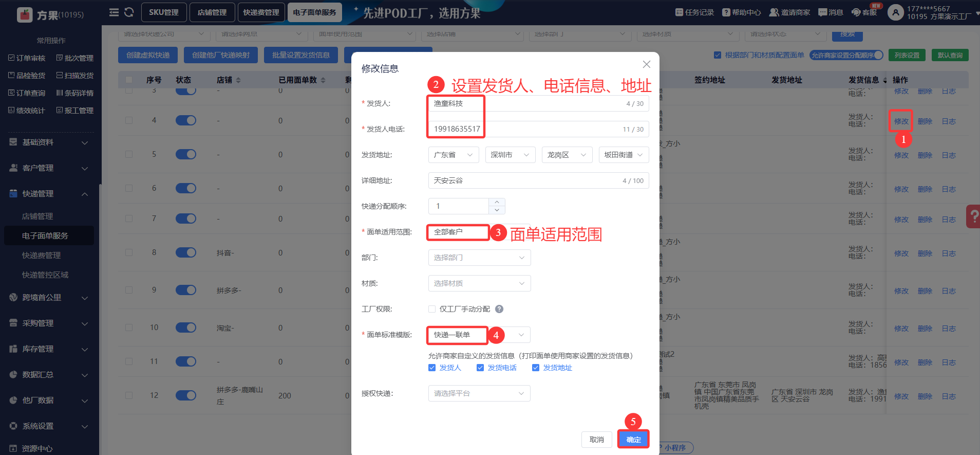Click 创建虚拟快递 button
Viewport: 980px width, 455px height.
click(148, 55)
